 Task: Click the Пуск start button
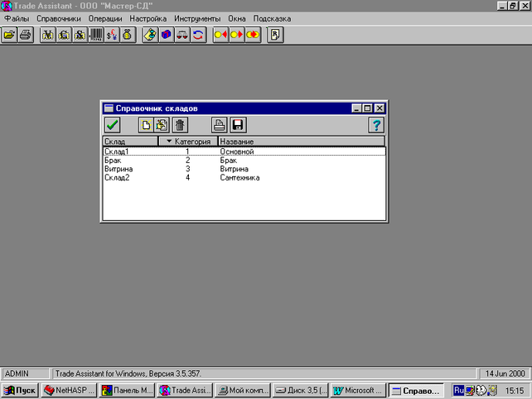(x=20, y=391)
